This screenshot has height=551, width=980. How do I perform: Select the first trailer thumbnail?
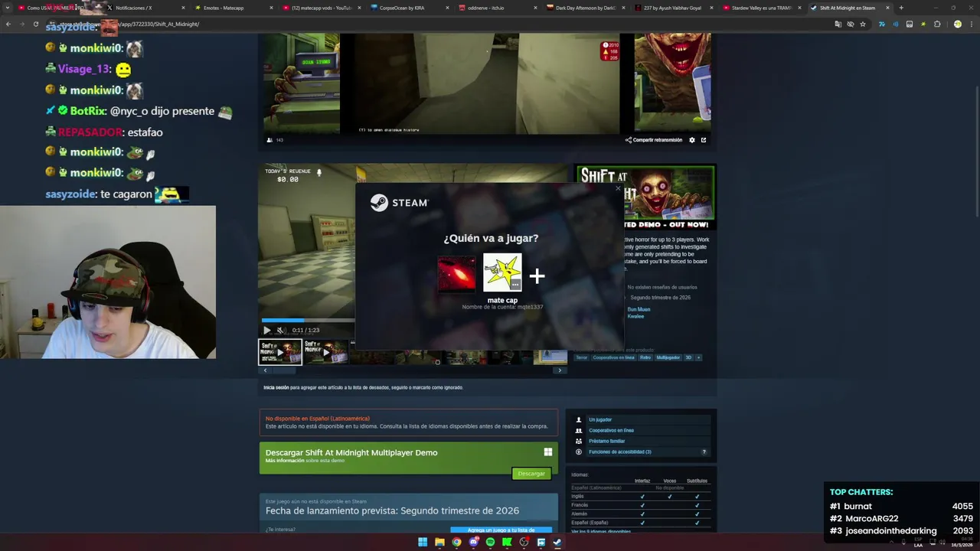[280, 352]
